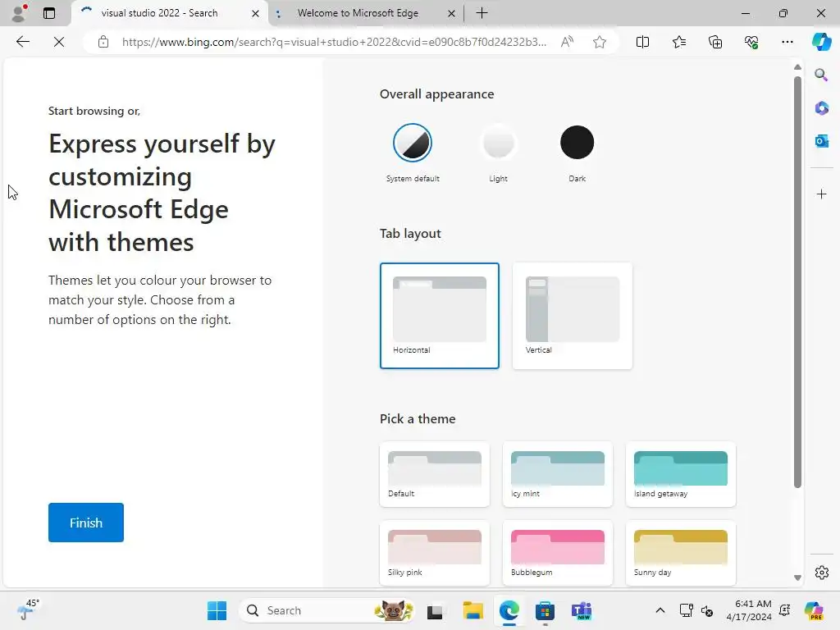Open Task View on taskbar
Screen dimensions: 840x630
435,610
